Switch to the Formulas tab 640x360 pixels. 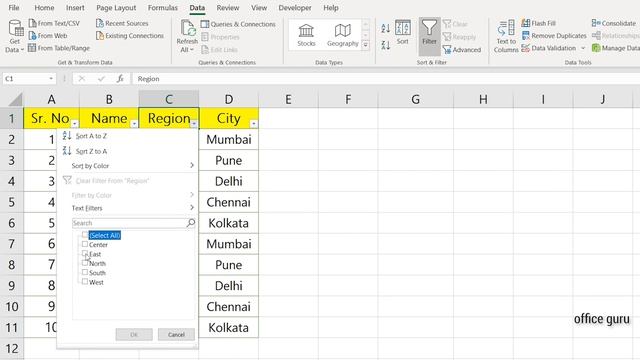tap(162, 8)
